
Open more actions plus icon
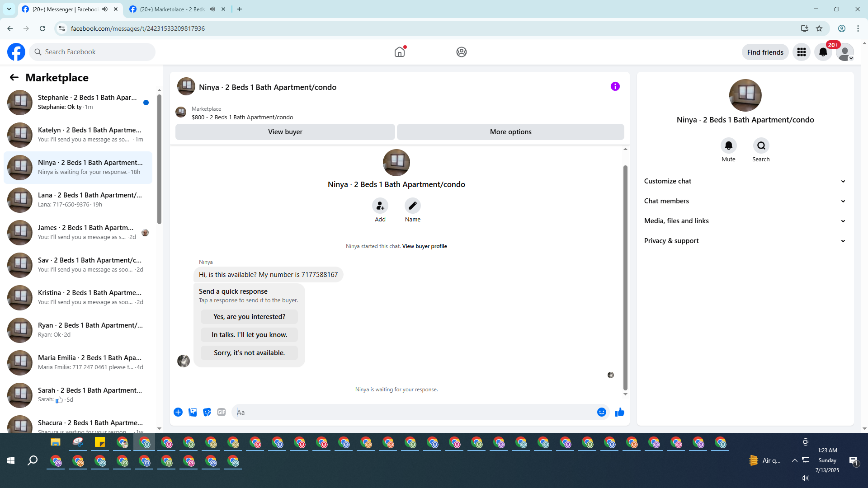coord(178,412)
